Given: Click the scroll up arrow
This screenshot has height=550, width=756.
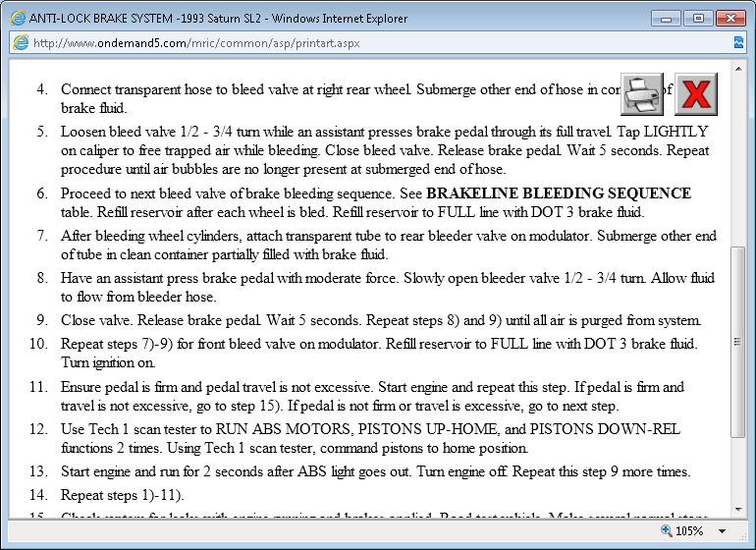Looking at the screenshot, I should (x=738, y=69).
